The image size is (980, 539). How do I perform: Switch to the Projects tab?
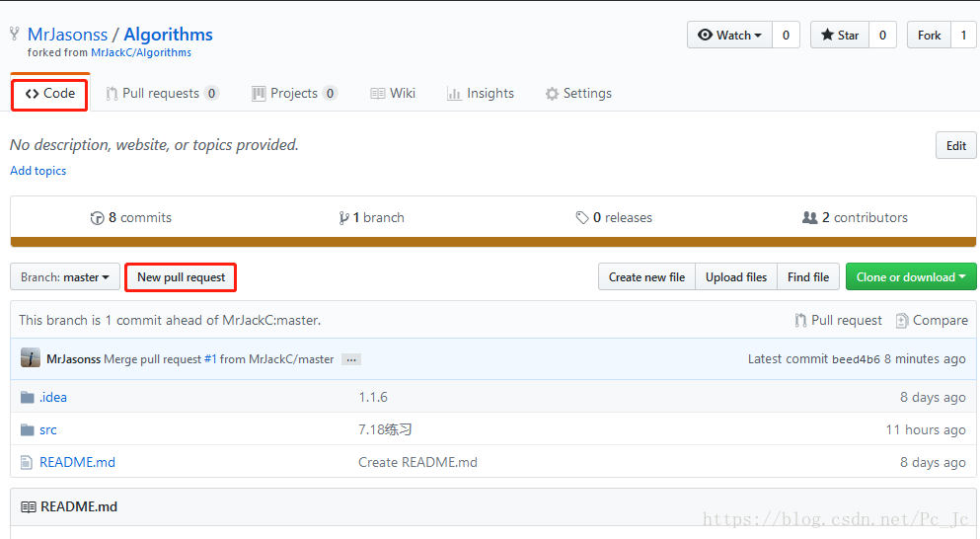[x=294, y=94]
